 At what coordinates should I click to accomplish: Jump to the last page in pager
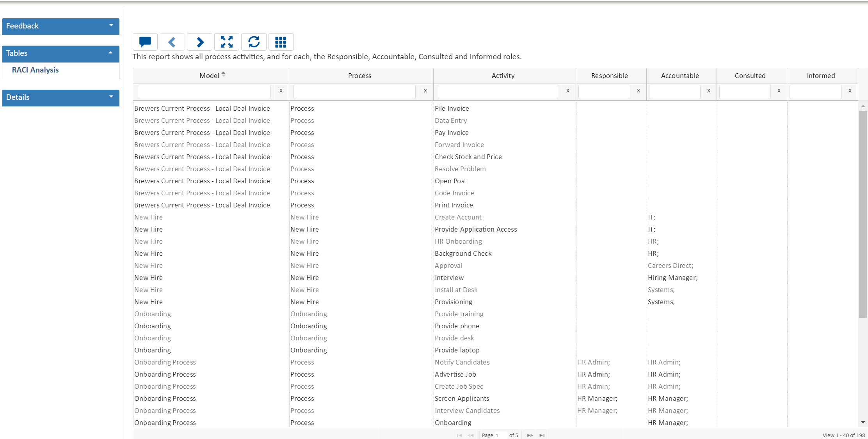click(542, 435)
